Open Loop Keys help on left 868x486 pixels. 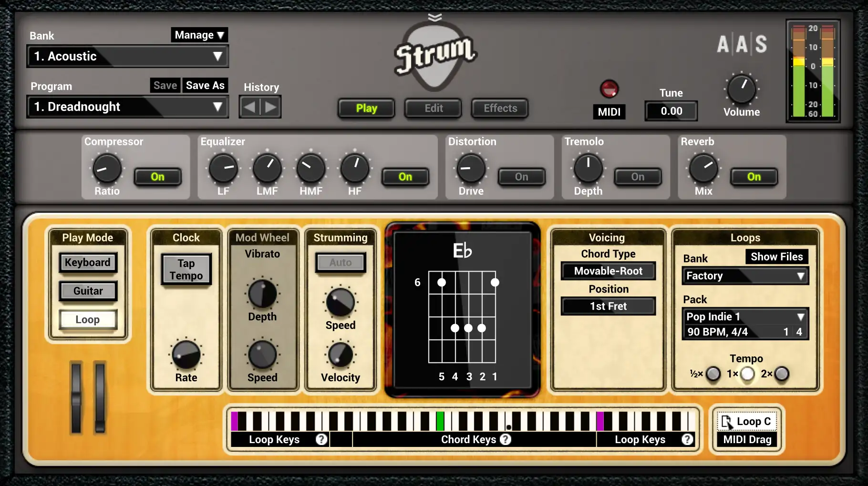tap(321, 439)
